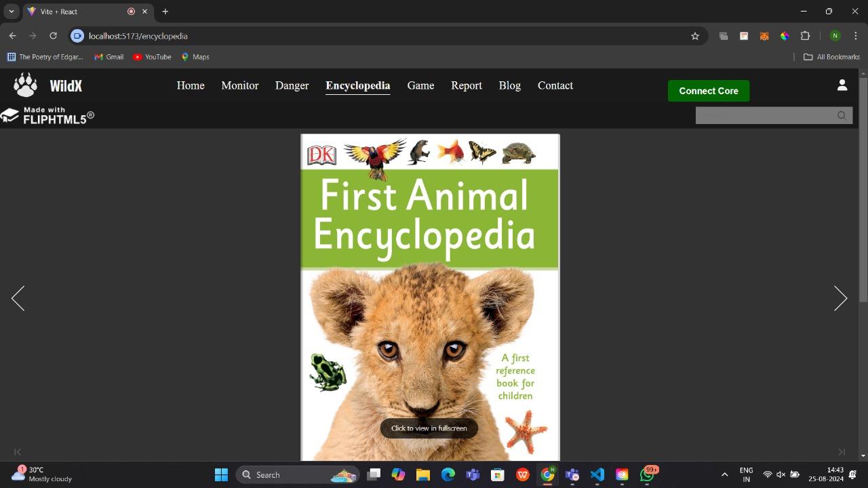This screenshot has width=868, height=488.
Task: Click the flipbook search magnifier icon
Action: [x=842, y=116]
